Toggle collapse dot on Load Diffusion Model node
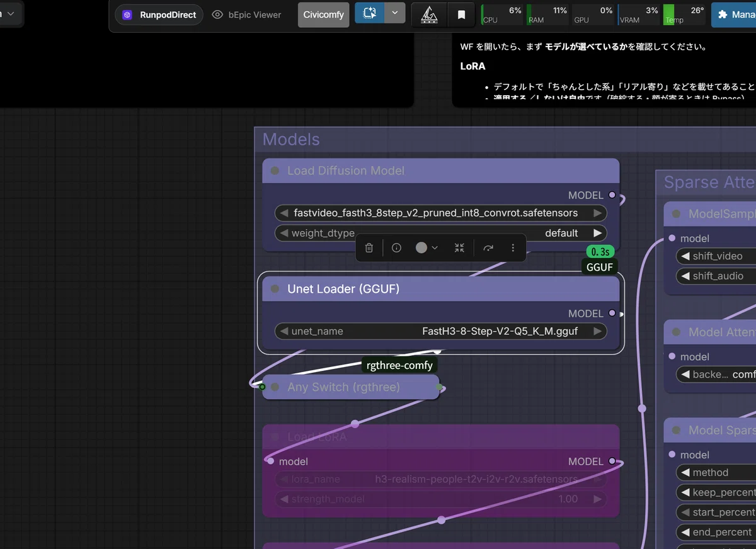Screen dimensions: 756x549 pyautogui.click(x=275, y=171)
